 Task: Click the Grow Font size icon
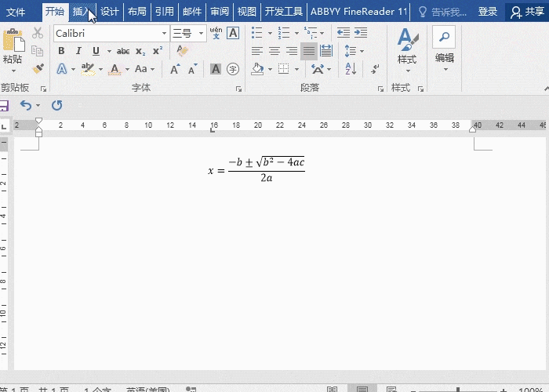(175, 69)
